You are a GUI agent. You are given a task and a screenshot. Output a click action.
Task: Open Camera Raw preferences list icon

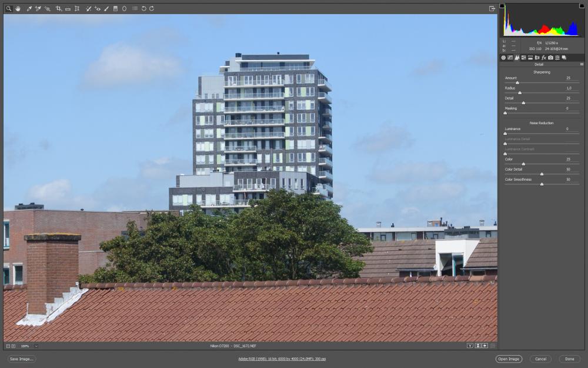coord(135,8)
